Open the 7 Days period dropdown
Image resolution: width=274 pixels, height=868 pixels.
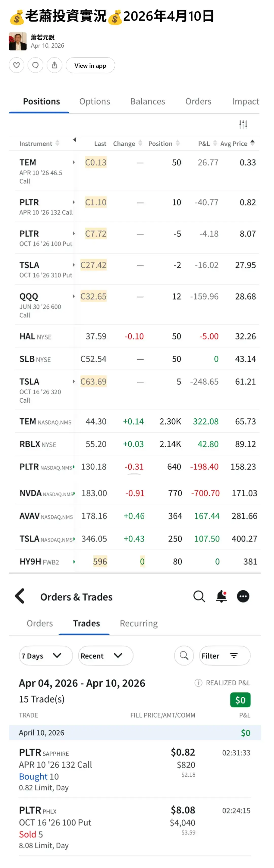pos(45,655)
